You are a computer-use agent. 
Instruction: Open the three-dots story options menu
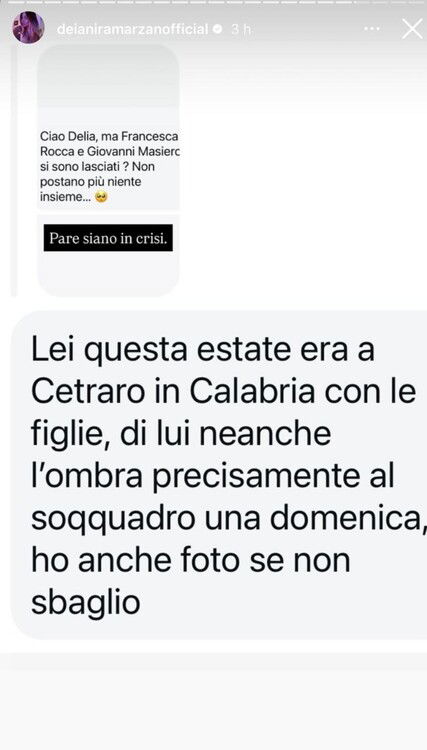(x=372, y=29)
